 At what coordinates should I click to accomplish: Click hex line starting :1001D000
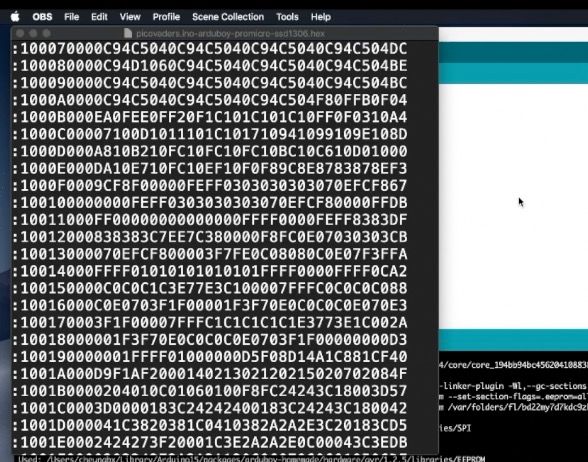click(210, 425)
